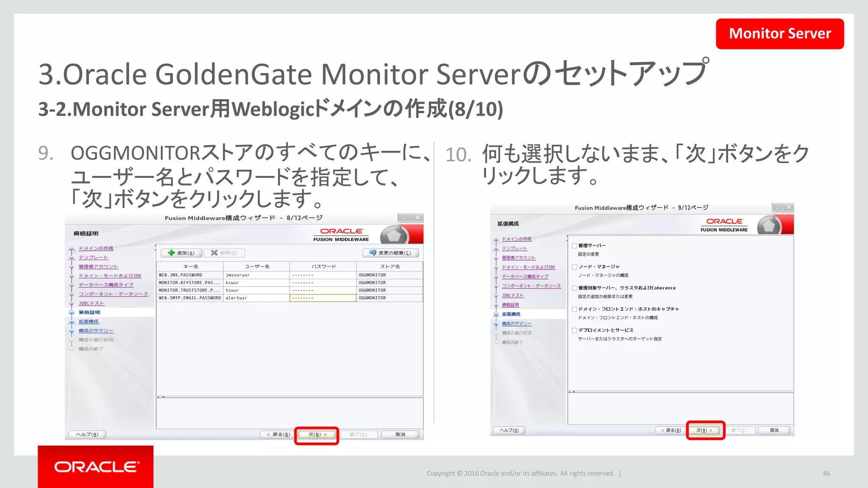Go to ドメイン・モードおよびJDK step in page 8/12 wizard
Viewport: 868px width, 488px height.
(110, 276)
